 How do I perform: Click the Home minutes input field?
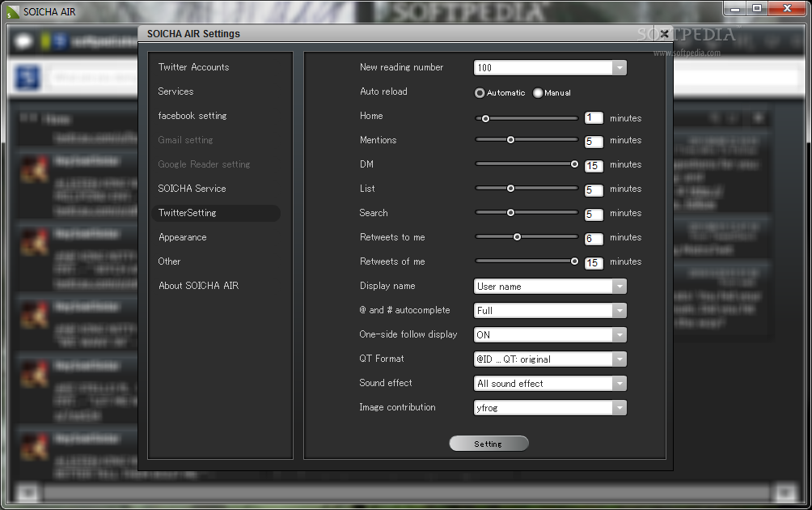point(594,117)
